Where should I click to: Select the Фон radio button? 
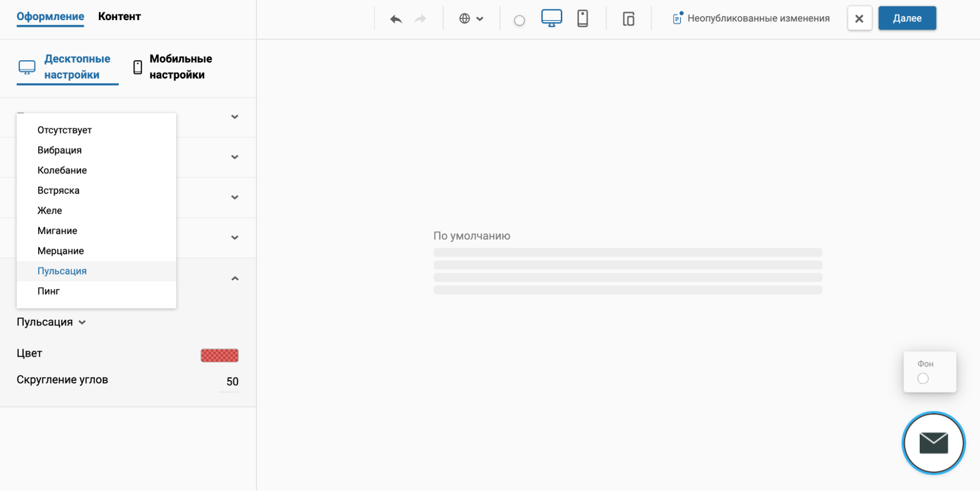click(x=923, y=378)
